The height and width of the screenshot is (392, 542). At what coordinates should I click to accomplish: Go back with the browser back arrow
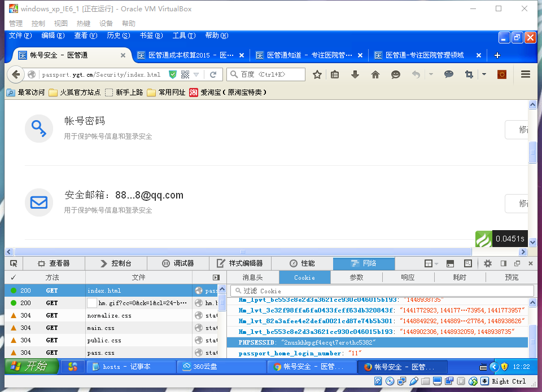pos(16,74)
